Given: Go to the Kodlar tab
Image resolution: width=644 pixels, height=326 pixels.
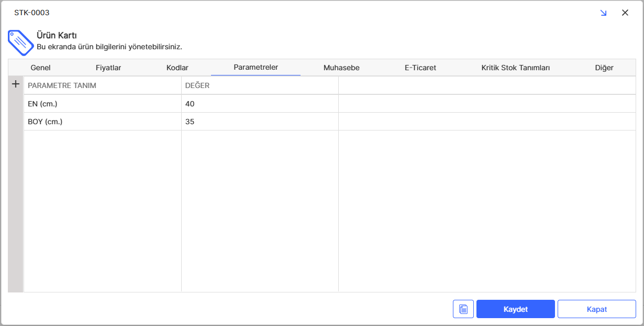Looking at the screenshot, I should pos(177,68).
